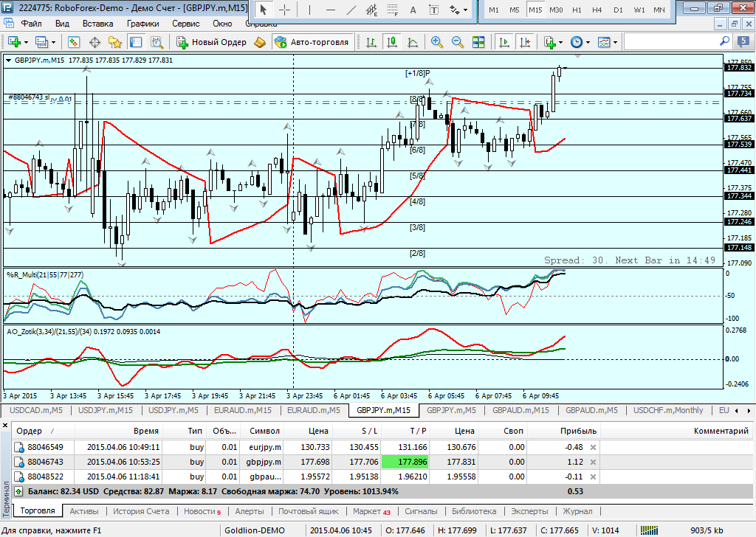Screen dimensions: 756x537
Task: Close the terminal panel X
Action: (5, 426)
